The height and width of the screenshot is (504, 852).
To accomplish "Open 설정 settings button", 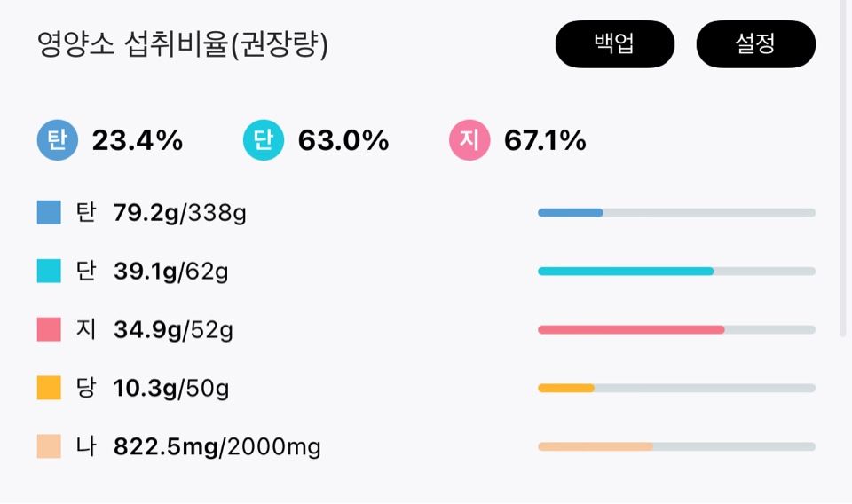I will click(x=756, y=44).
